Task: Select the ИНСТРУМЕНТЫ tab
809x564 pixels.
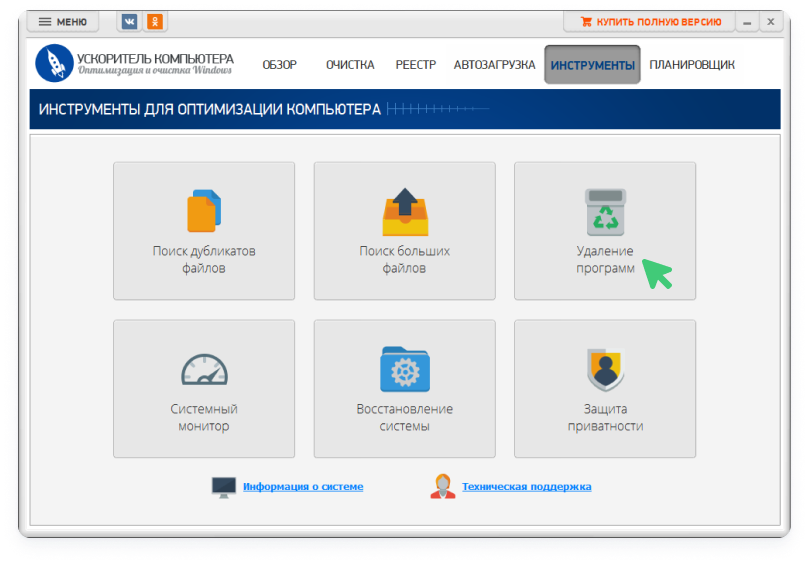Action: pyautogui.click(x=592, y=65)
